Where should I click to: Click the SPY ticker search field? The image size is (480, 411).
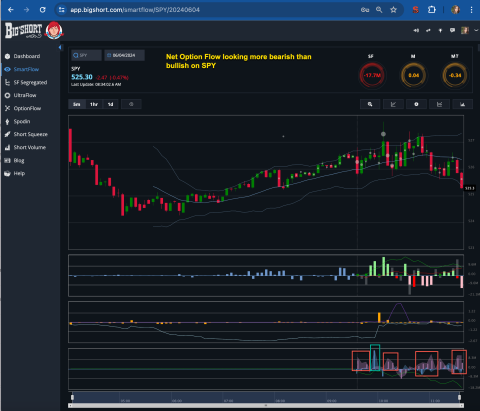[86, 55]
